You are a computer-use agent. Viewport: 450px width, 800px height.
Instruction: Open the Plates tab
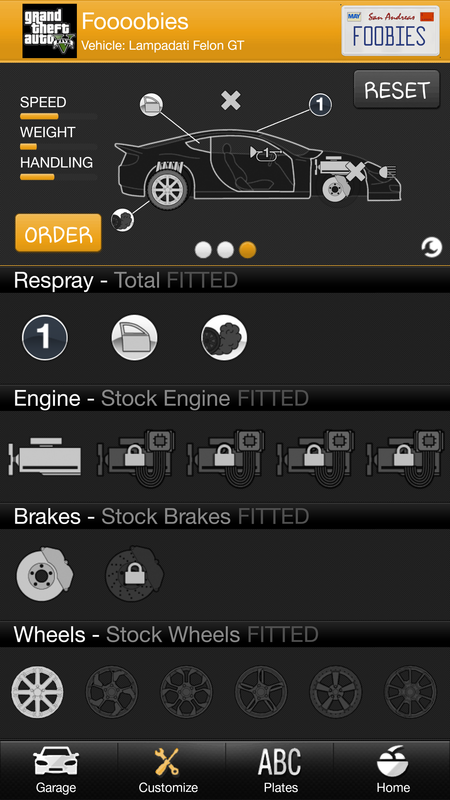coord(281,770)
